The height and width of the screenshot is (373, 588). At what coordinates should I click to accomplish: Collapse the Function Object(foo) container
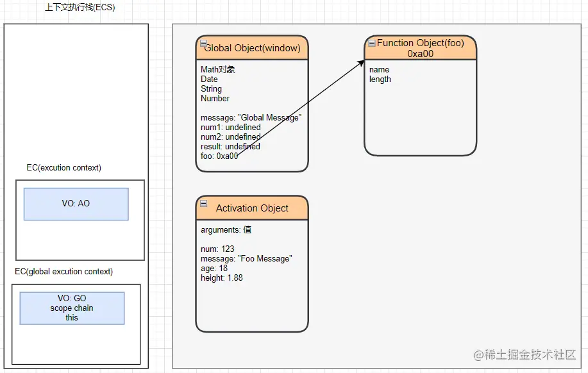click(372, 43)
